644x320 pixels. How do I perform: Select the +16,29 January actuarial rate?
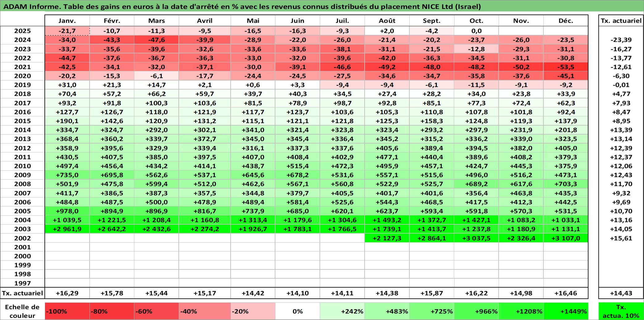67,293
